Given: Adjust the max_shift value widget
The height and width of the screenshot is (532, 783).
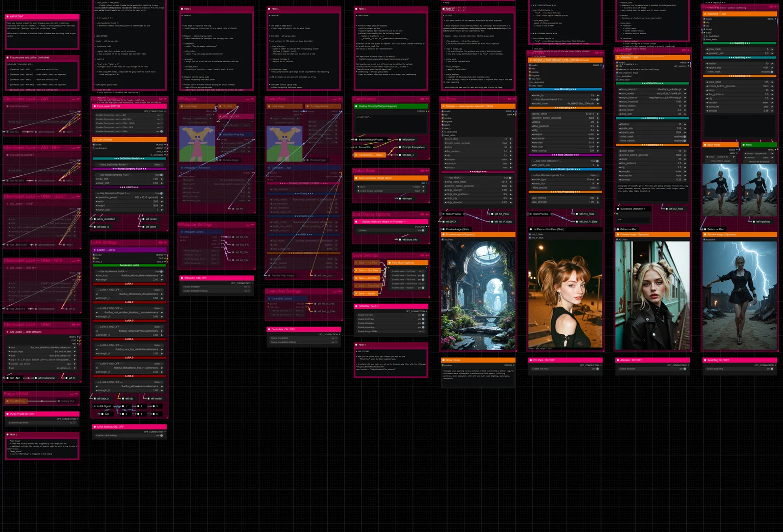Looking at the screenshot, I should 129,179.
